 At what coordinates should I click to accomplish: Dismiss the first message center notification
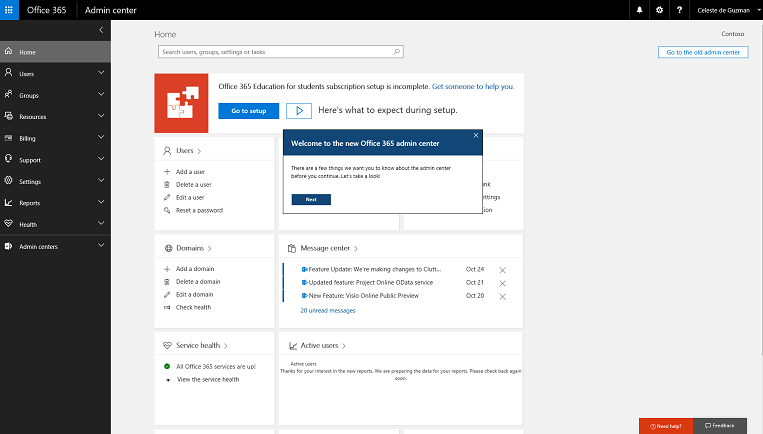coord(502,270)
